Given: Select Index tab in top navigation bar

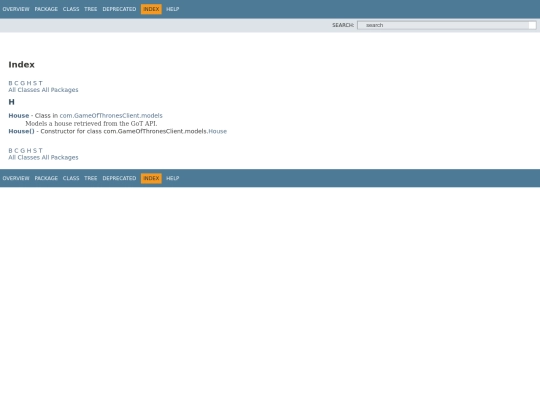Looking at the screenshot, I should point(151,9).
